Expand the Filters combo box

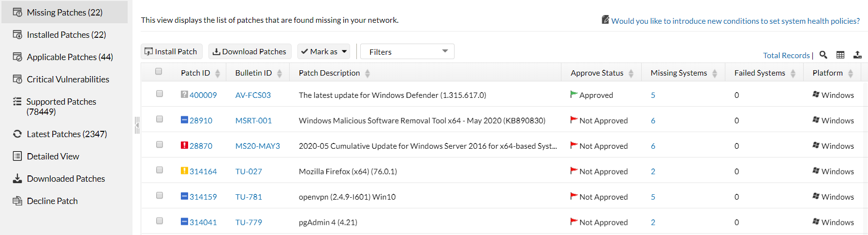tap(407, 51)
